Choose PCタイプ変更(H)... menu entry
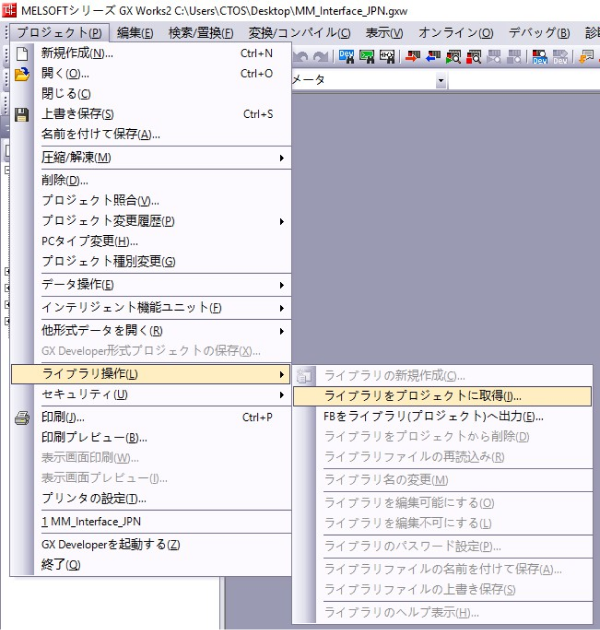The width and height of the screenshot is (600, 630). point(151,241)
